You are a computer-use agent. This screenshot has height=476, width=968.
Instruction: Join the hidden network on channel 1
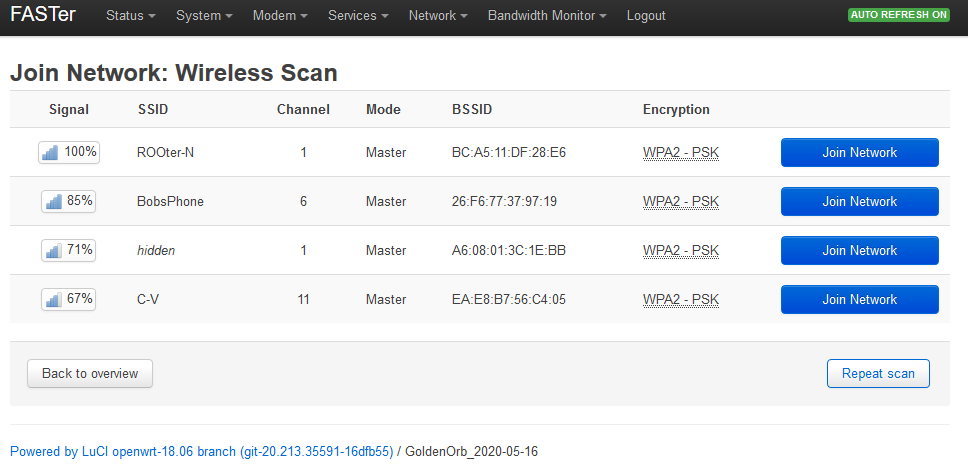pyautogui.click(x=859, y=251)
